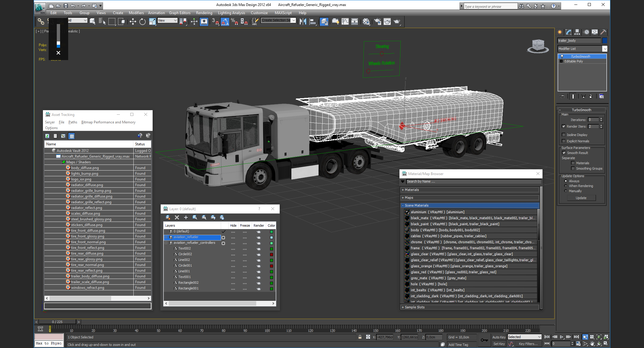Screen dimensions: 644x348
Task: Click the Play Animation button
Action: [562, 337]
